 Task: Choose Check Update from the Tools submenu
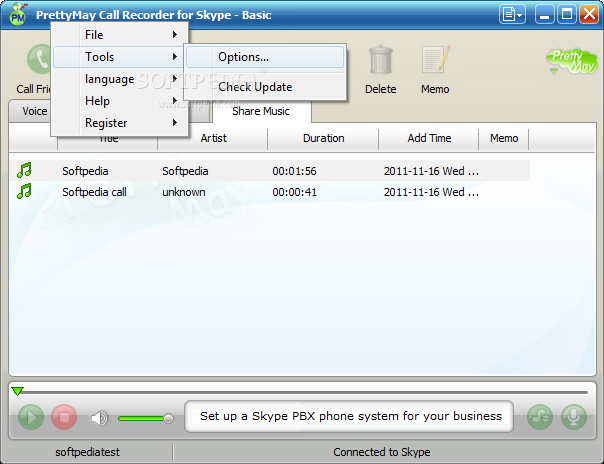coord(265,87)
